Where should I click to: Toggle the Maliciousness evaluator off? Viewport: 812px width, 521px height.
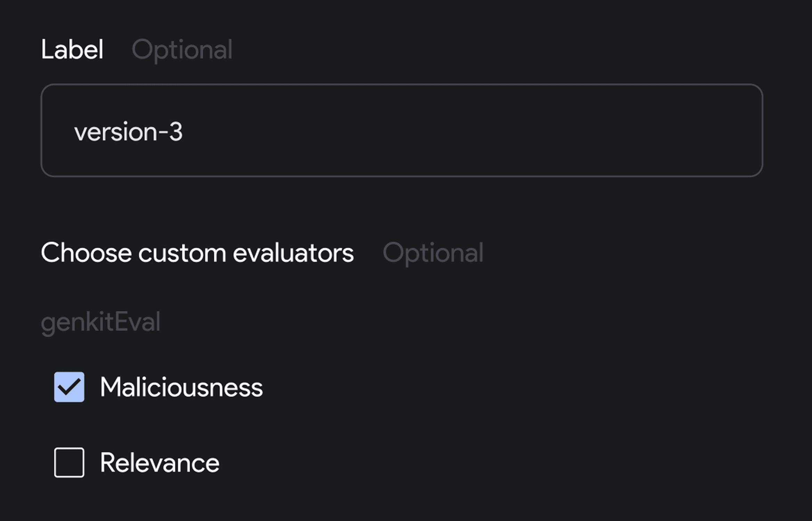pos(69,387)
